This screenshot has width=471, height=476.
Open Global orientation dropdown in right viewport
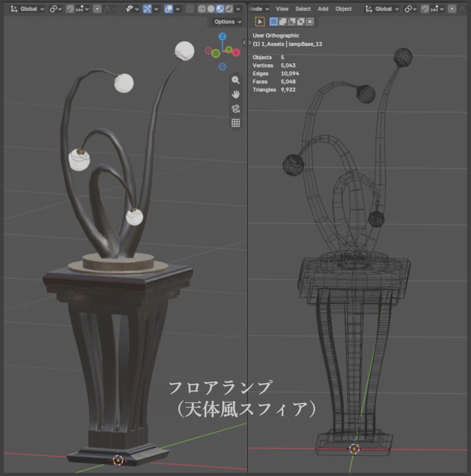click(x=382, y=9)
